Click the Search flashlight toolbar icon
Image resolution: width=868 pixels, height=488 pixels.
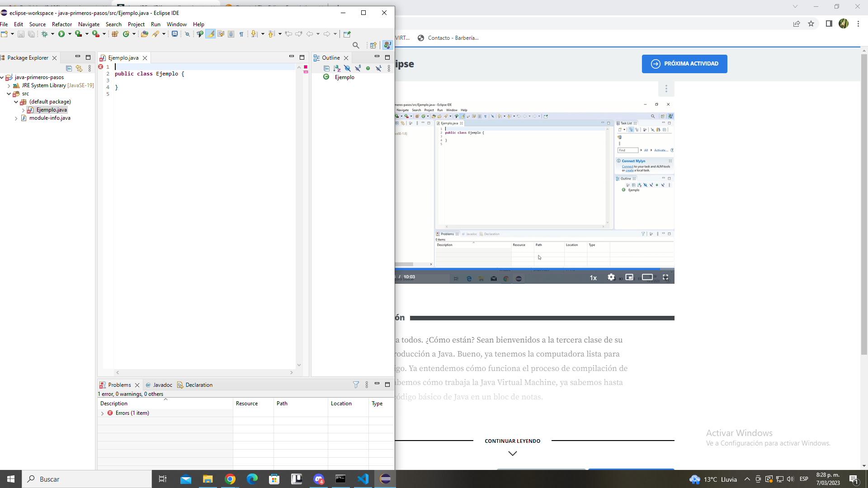click(x=156, y=34)
